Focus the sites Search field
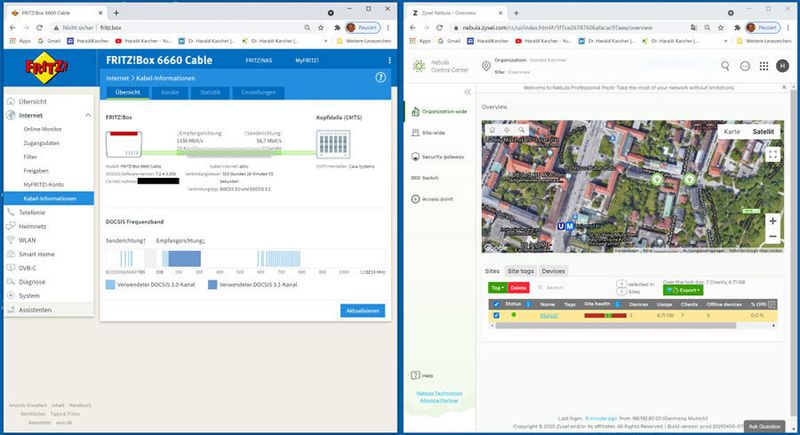 click(574, 288)
